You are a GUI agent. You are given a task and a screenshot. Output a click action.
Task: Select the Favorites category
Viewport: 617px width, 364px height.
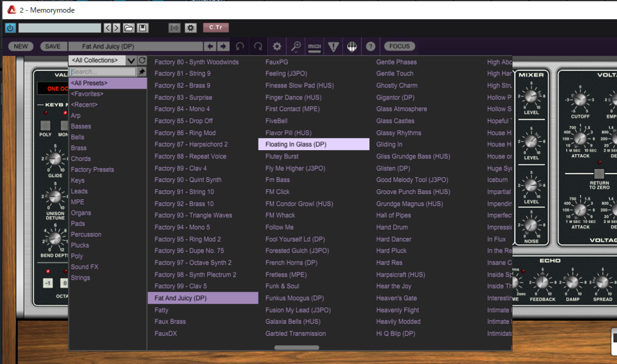pos(87,94)
